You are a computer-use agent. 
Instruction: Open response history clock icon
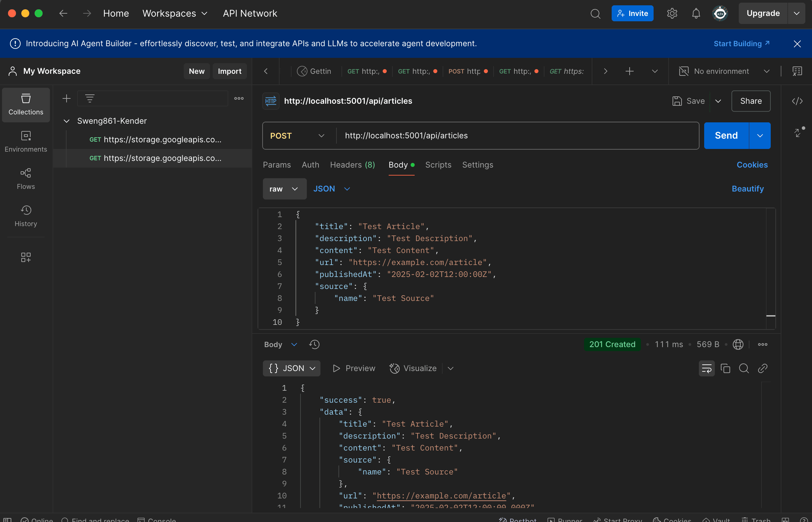(x=314, y=344)
